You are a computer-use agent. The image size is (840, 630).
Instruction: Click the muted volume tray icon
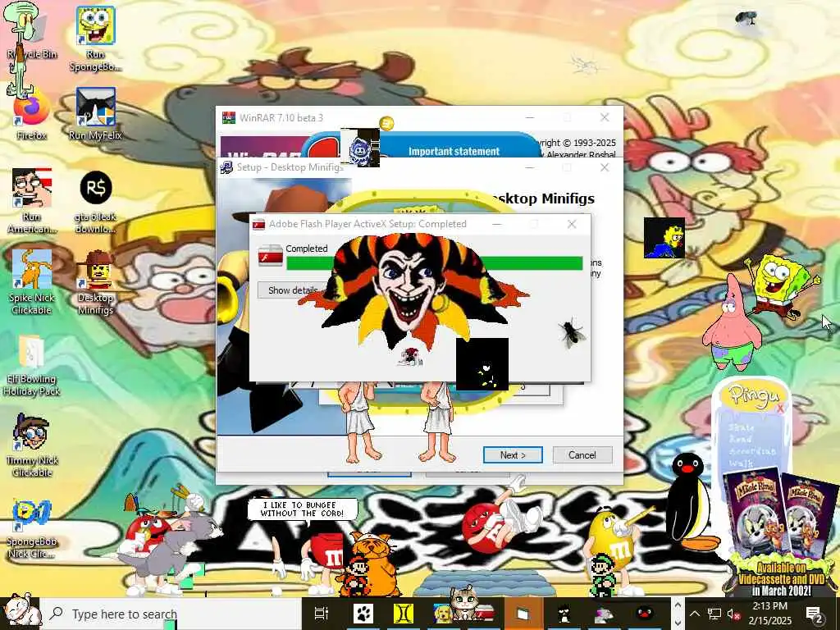pyautogui.click(x=733, y=614)
